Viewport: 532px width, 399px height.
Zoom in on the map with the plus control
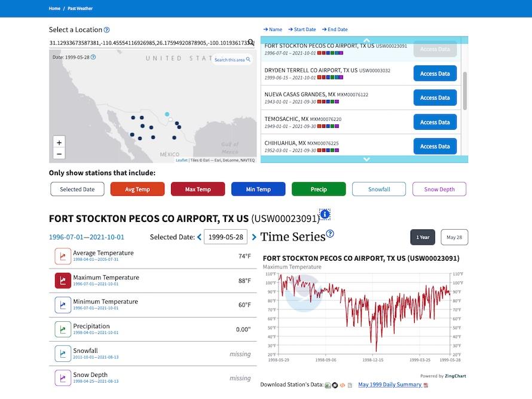pyautogui.click(x=59, y=143)
